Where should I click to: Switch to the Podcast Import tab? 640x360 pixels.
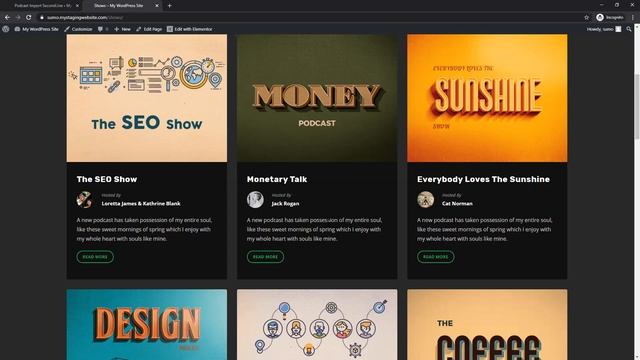tap(42, 6)
